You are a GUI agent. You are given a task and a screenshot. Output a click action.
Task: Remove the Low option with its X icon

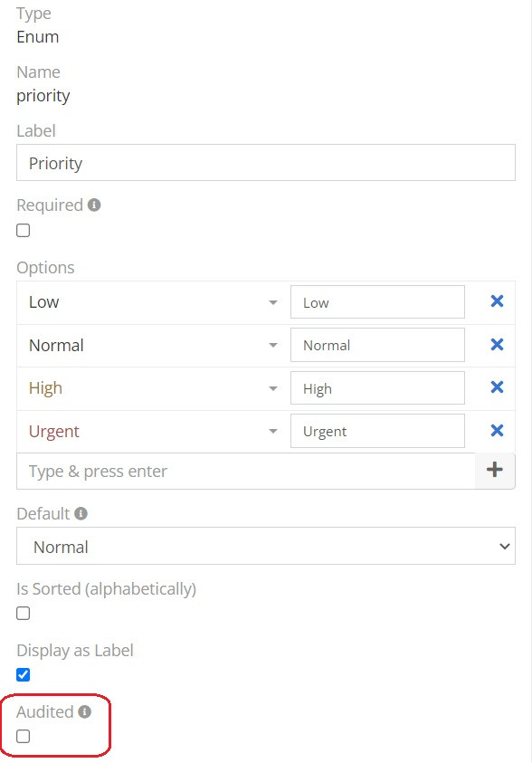[x=497, y=301]
